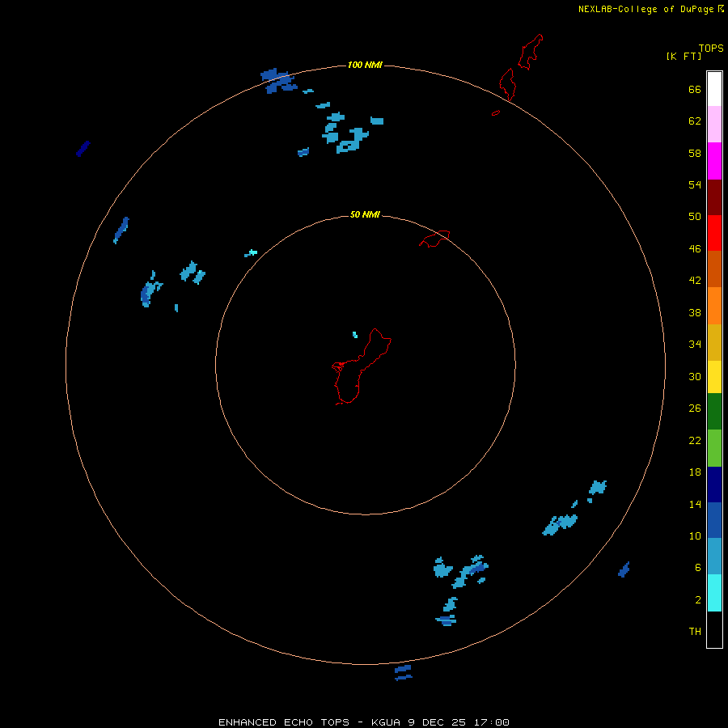The image size is (728, 728).
Task: Click the TOPS legend title
Action: coord(711,49)
